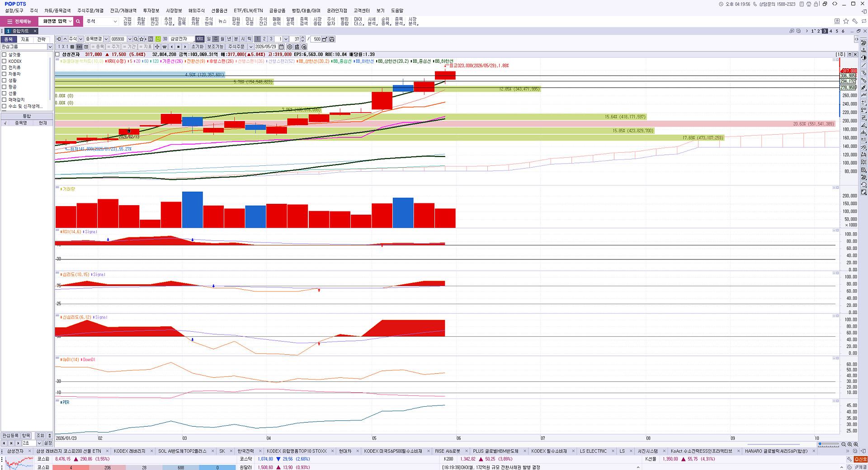
Task: Open the date picker calendar icon
Action: [281, 47]
